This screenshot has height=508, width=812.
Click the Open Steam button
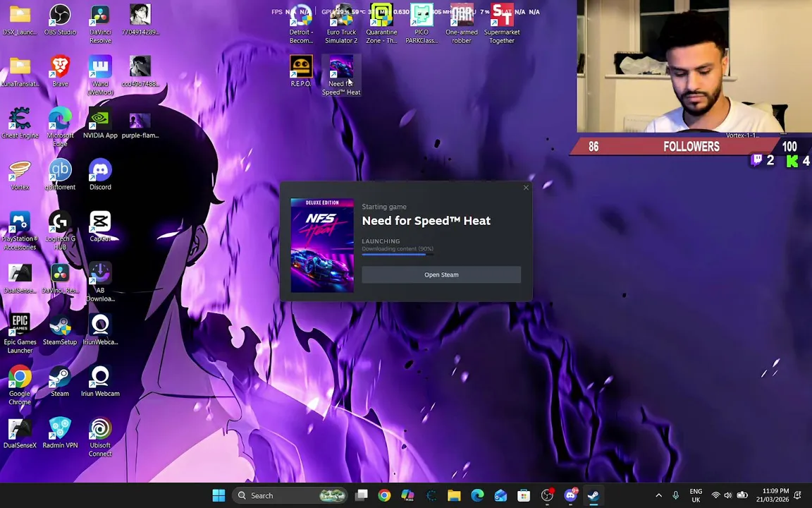click(441, 274)
